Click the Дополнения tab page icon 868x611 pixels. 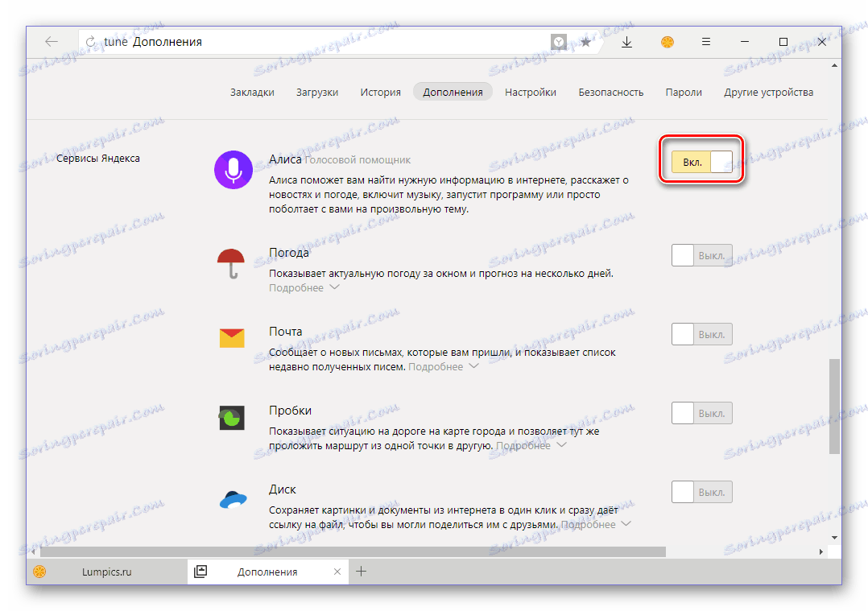point(200,572)
